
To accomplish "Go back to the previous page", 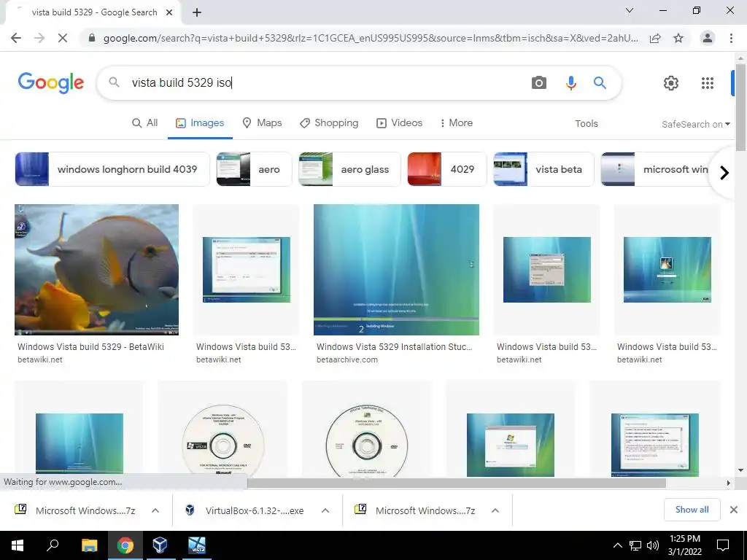I will coord(16,38).
